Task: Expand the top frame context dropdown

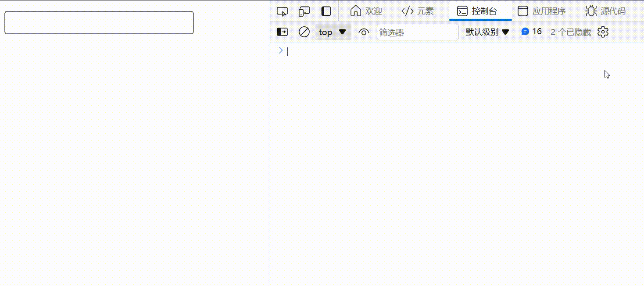Action: pyautogui.click(x=332, y=32)
